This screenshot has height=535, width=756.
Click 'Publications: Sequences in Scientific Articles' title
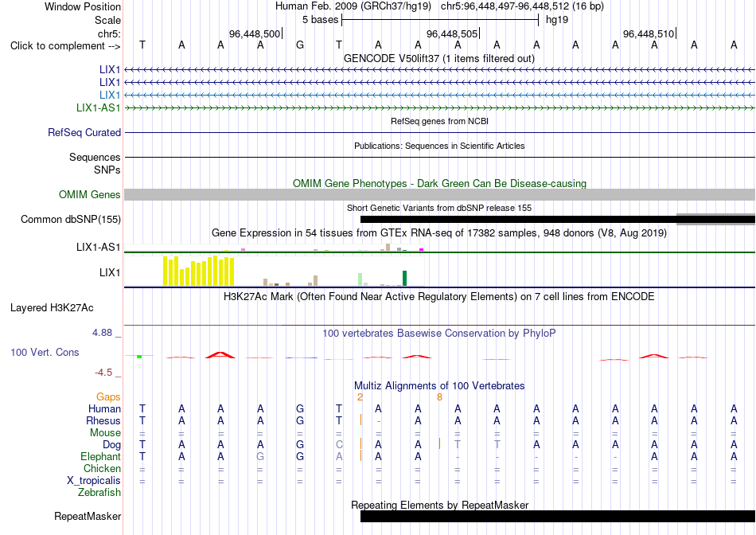tap(439, 146)
